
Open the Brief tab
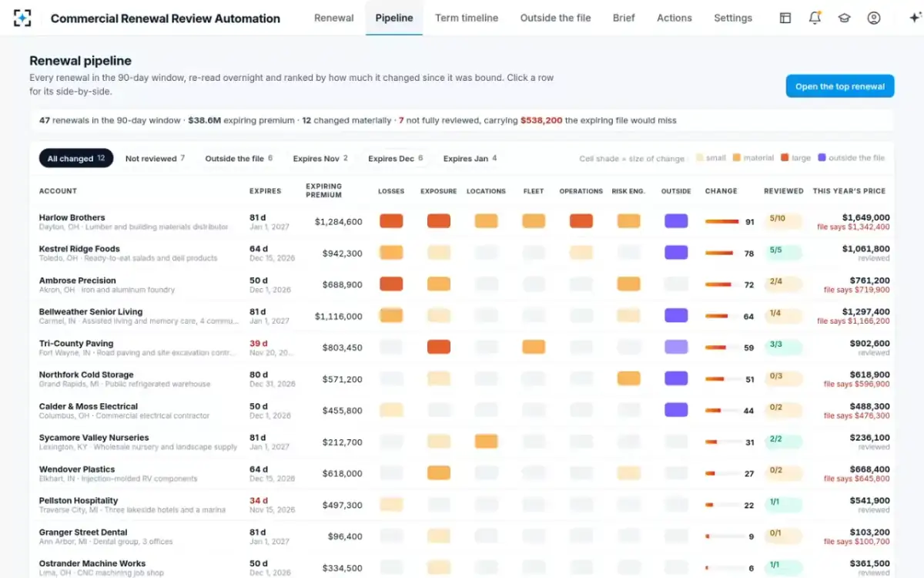624,18
